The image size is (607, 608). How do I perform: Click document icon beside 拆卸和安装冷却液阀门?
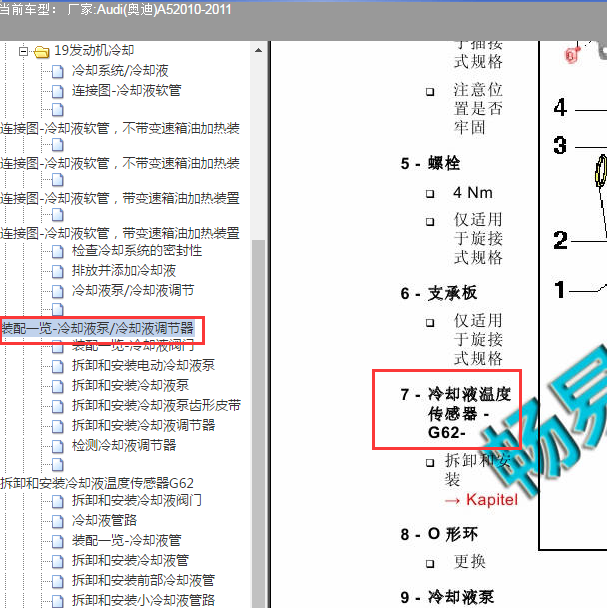tap(58, 501)
